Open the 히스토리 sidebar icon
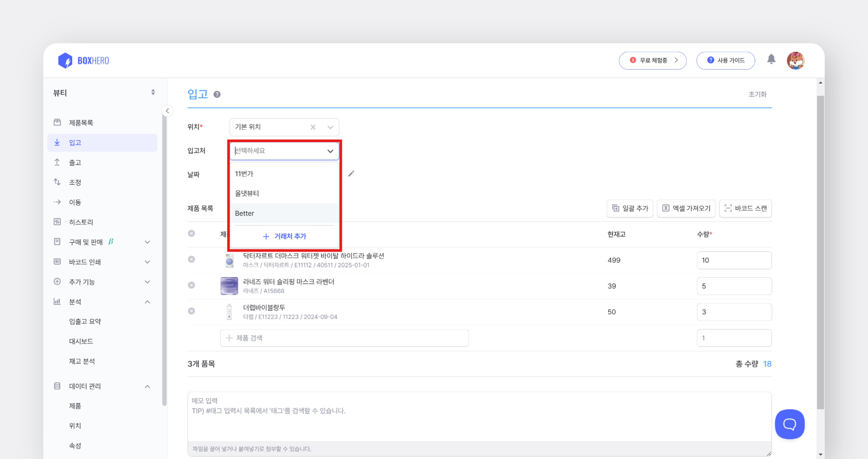 click(x=57, y=221)
